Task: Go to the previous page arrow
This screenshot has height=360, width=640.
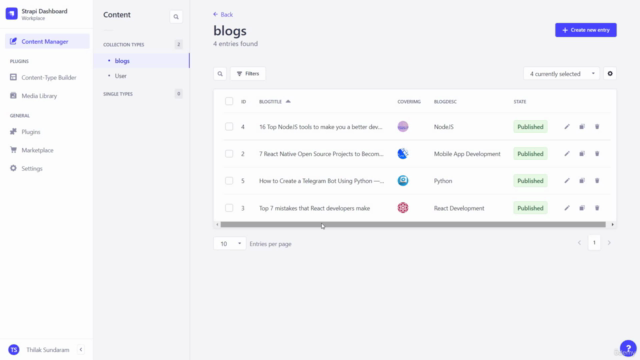Action: click(579, 243)
